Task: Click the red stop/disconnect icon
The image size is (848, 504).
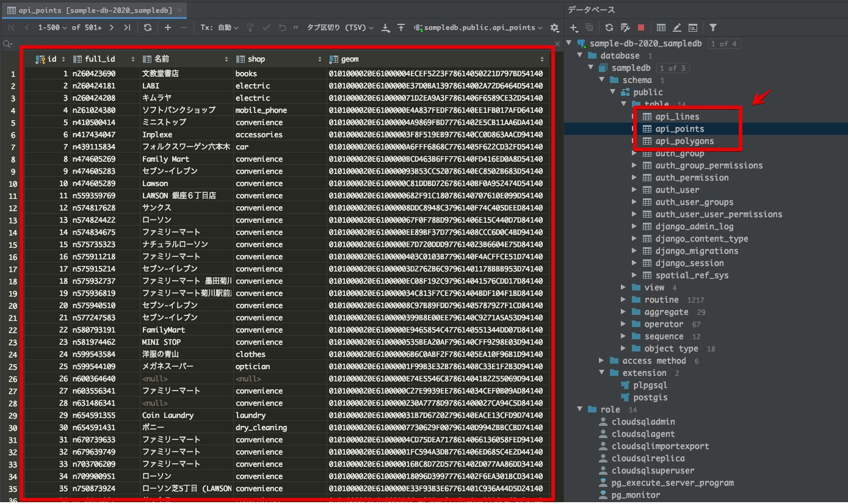Action: pyautogui.click(x=641, y=27)
